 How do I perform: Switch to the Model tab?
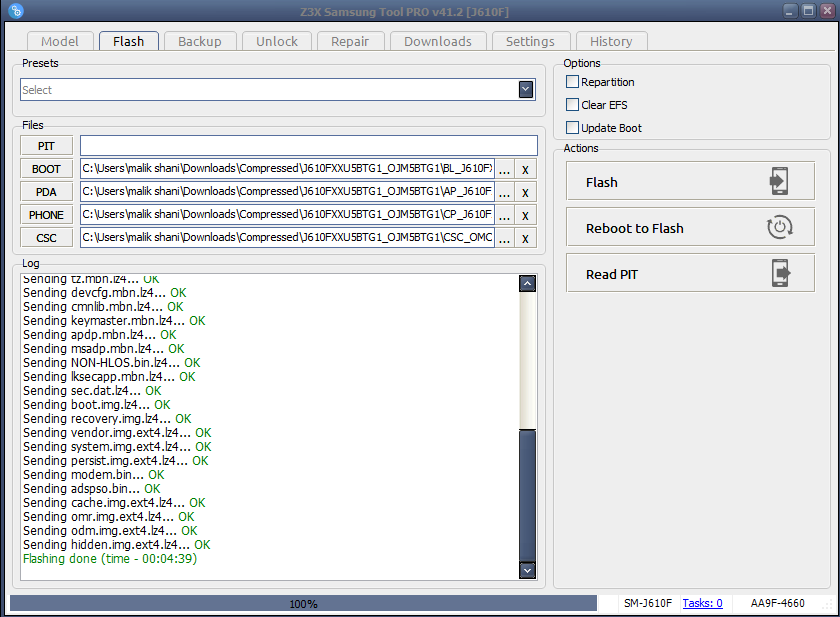tap(60, 41)
